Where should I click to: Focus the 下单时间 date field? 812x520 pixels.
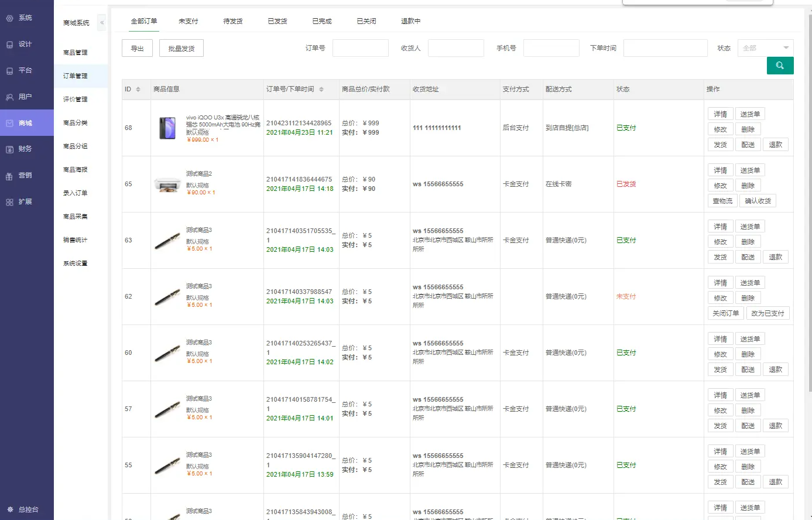(x=666, y=48)
